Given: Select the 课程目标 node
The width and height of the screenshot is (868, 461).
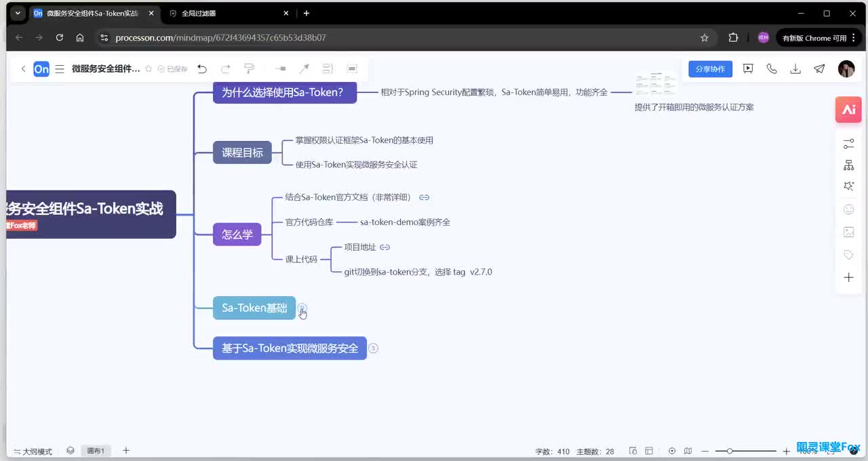Looking at the screenshot, I should click(242, 153).
